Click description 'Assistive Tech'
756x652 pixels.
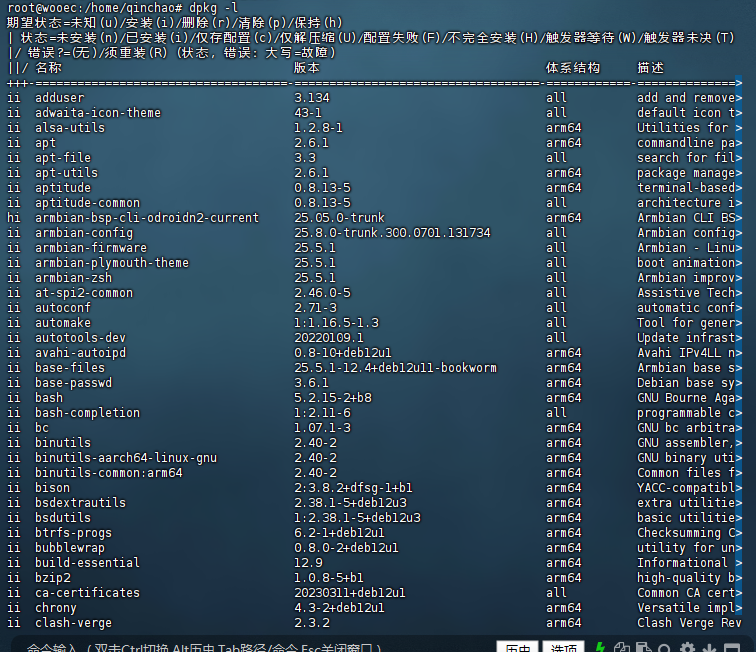(686, 293)
